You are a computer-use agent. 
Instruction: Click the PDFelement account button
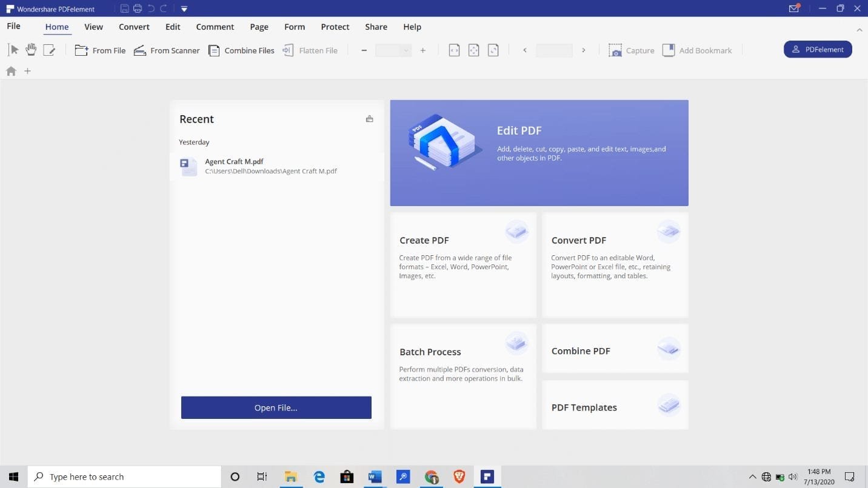coord(818,50)
